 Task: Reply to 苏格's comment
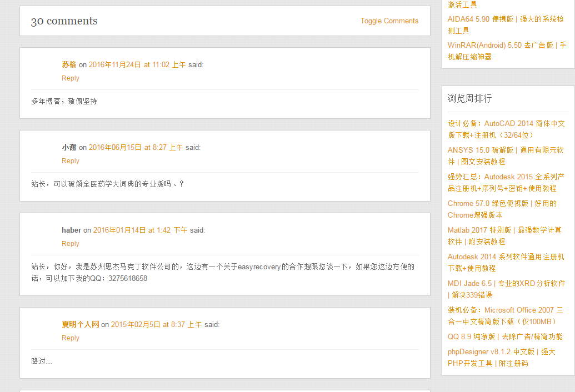(x=71, y=78)
